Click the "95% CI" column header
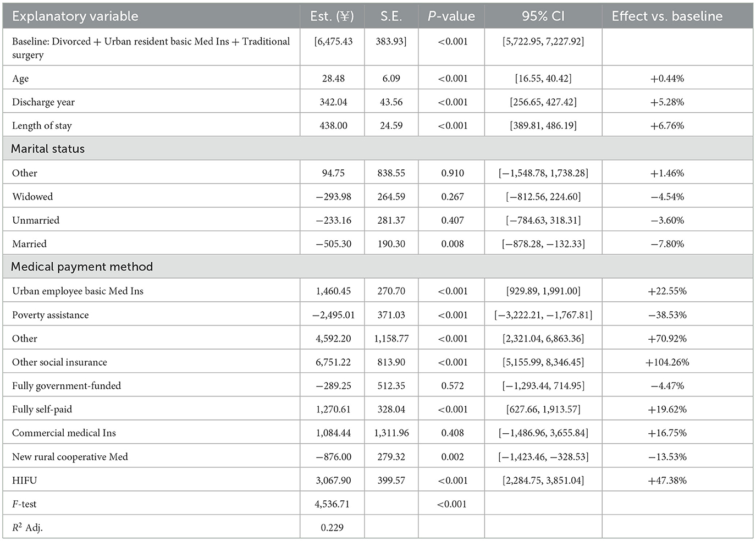This screenshot has width=756, height=541. pyautogui.click(x=543, y=16)
